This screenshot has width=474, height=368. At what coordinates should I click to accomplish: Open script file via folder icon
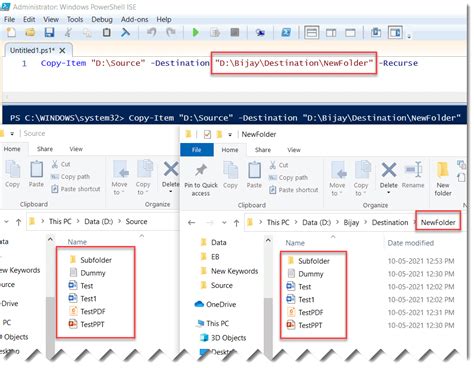tap(30, 32)
